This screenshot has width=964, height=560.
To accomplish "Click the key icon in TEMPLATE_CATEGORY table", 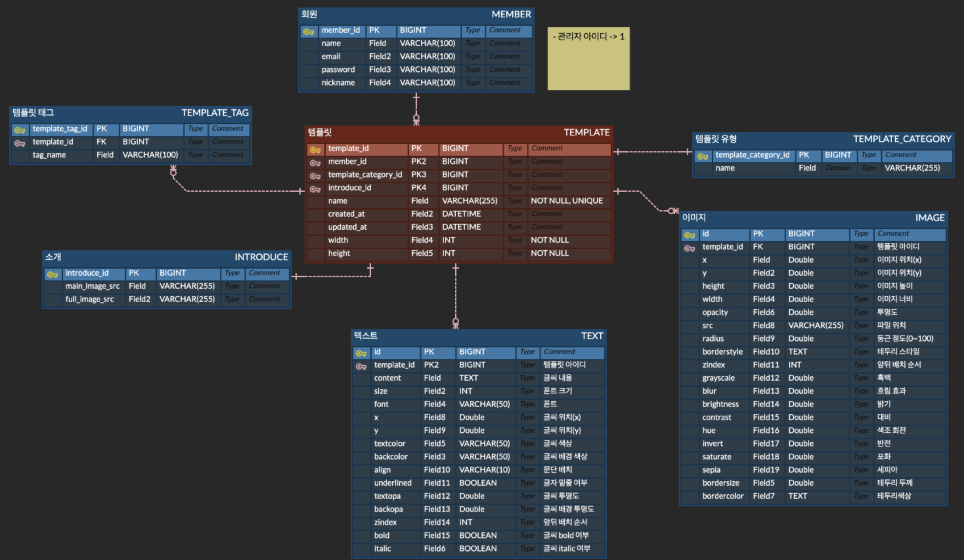I will (x=703, y=156).
